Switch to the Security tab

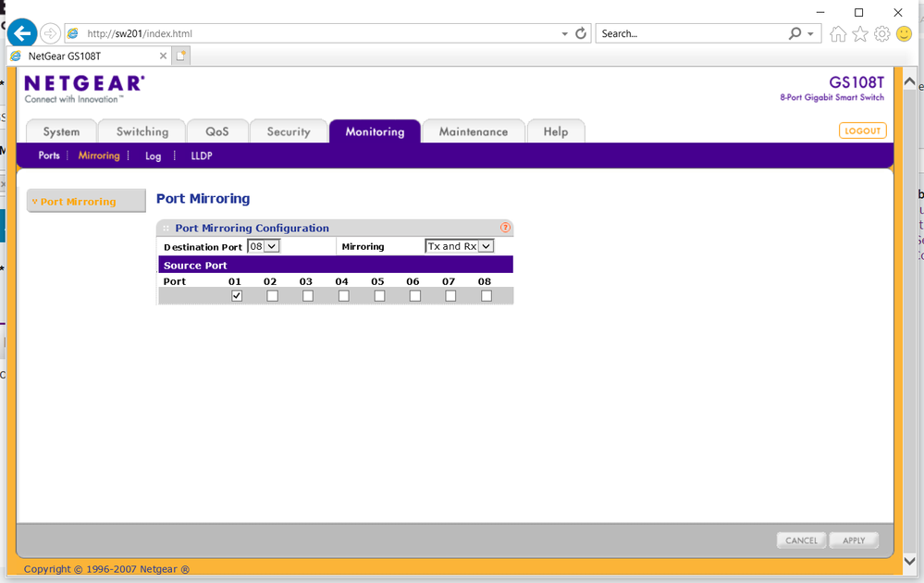(x=289, y=131)
